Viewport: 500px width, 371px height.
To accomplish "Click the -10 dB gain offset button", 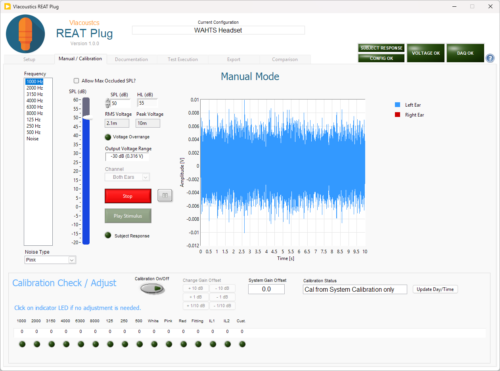I will click(x=222, y=288).
